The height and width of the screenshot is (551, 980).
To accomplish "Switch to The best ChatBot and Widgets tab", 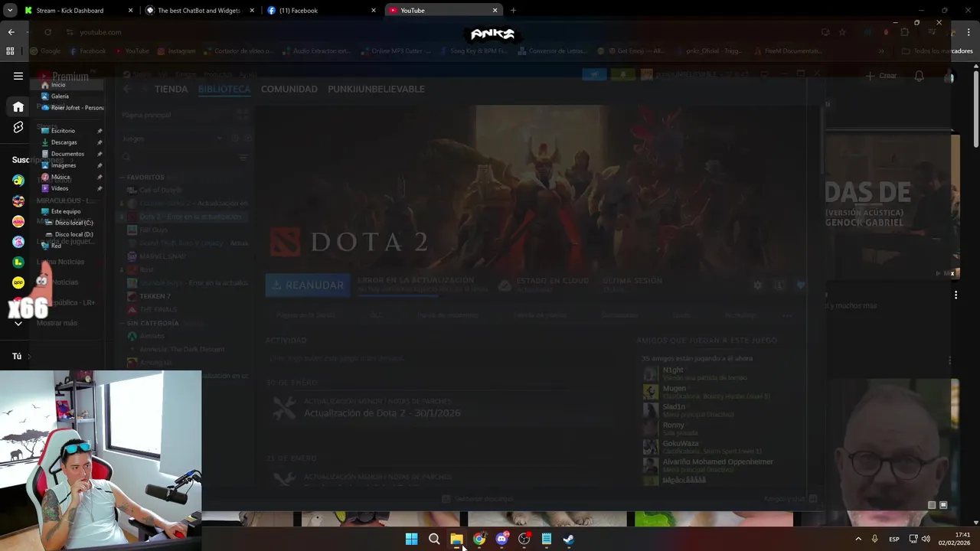I will pyautogui.click(x=198, y=11).
